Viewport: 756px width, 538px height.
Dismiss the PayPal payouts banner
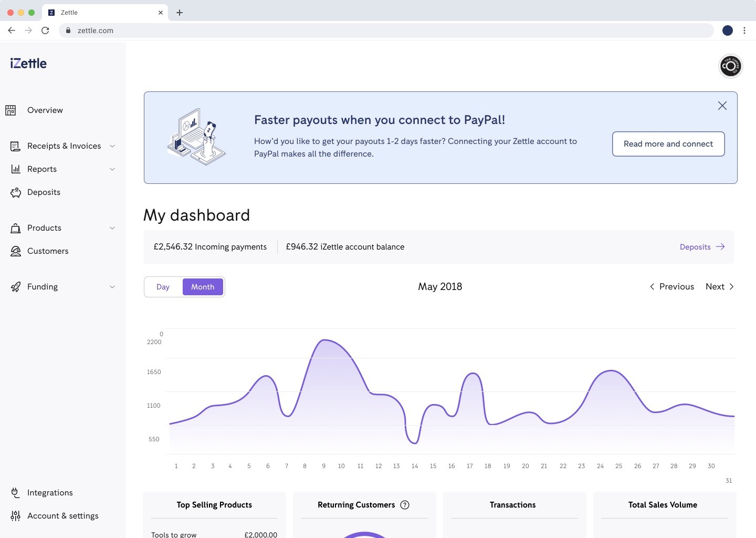coord(722,106)
